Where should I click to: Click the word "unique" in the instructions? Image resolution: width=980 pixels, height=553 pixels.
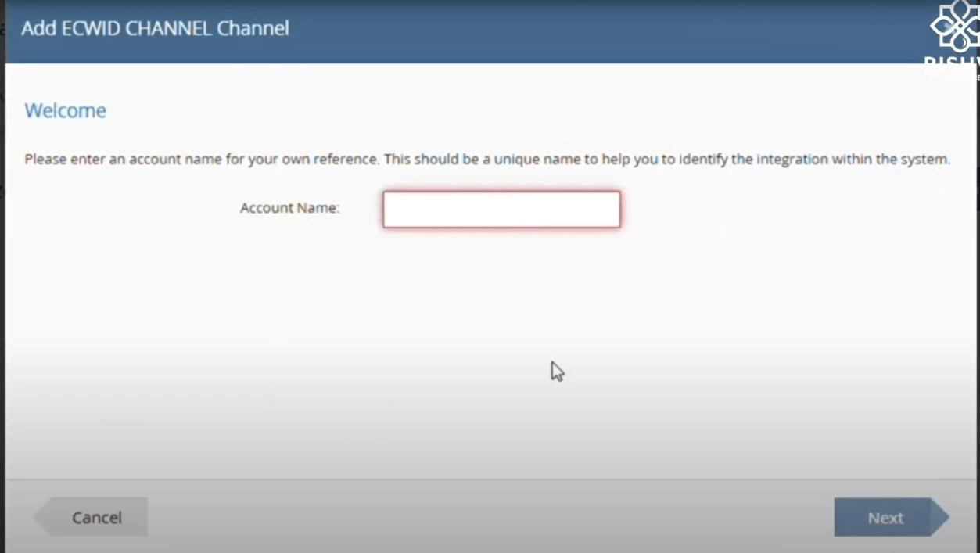(x=515, y=159)
